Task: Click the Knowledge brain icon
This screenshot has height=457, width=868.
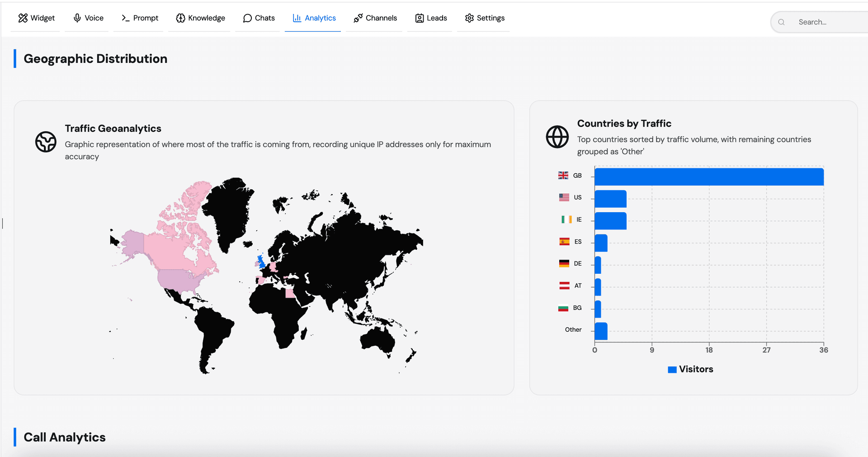Action: 180,18
